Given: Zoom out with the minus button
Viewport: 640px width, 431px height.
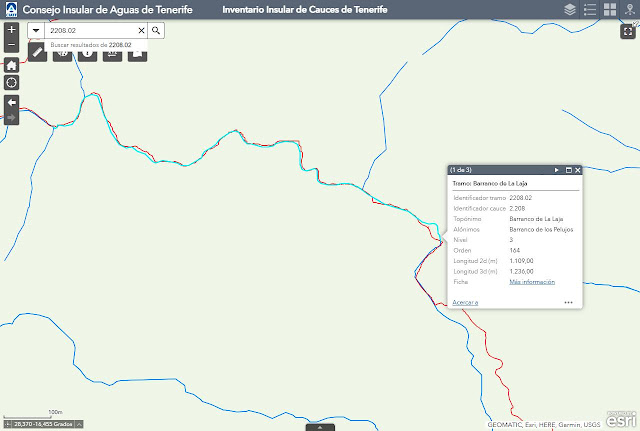Looking at the screenshot, I should coord(11,44).
